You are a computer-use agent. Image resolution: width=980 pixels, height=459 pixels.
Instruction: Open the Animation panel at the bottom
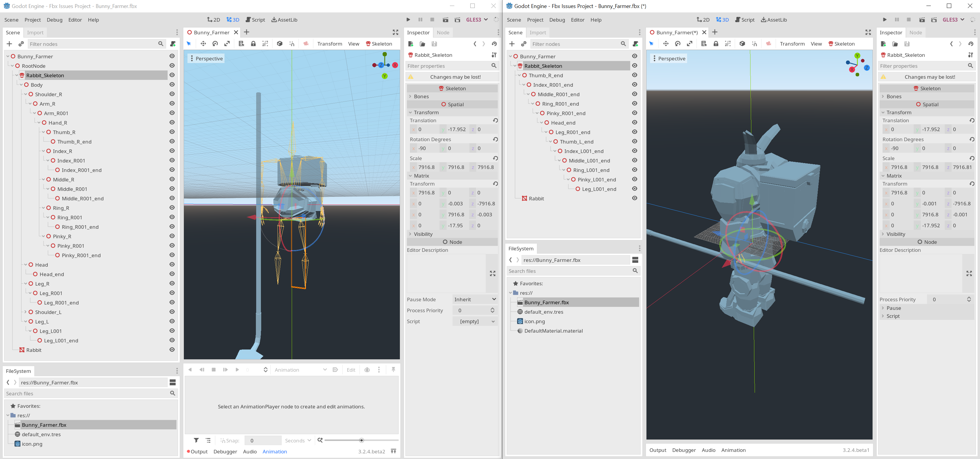coord(275,451)
